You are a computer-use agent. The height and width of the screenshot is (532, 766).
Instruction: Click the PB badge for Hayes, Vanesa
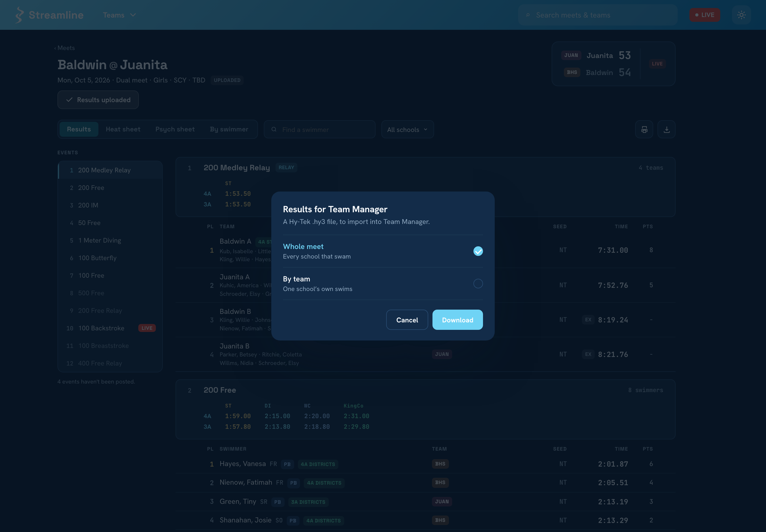pyautogui.click(x=287, y=464)
